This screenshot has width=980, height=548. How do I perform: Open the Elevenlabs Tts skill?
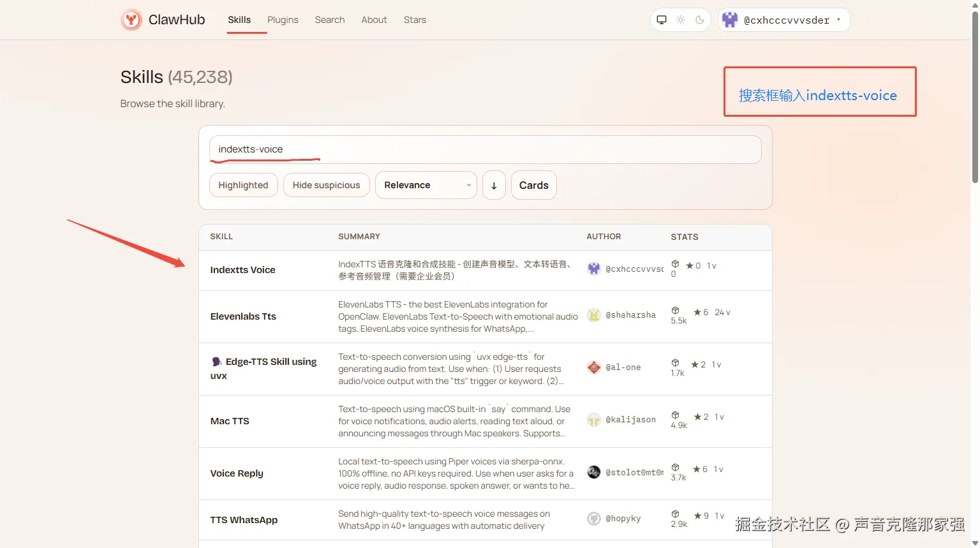[x=243, y=316]
